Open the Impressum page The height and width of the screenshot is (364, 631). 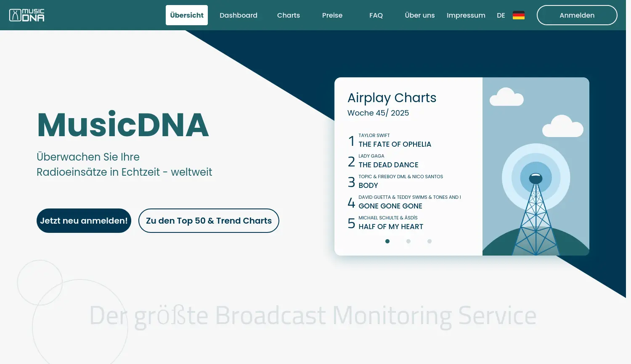(466, 15)
